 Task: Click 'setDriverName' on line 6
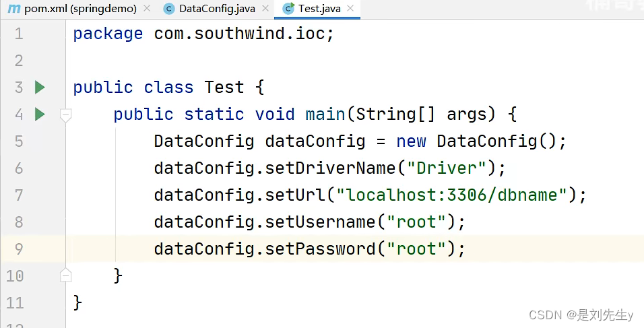coord(330,168)
